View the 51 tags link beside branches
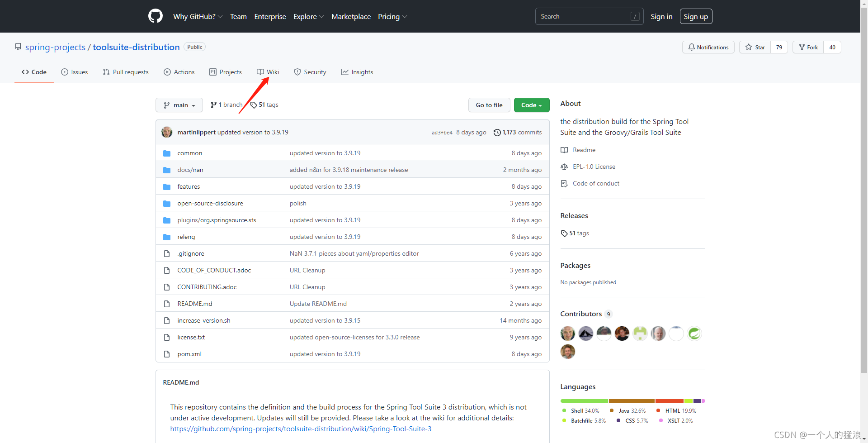Viewport: 868px width, 443px height. 264,105
